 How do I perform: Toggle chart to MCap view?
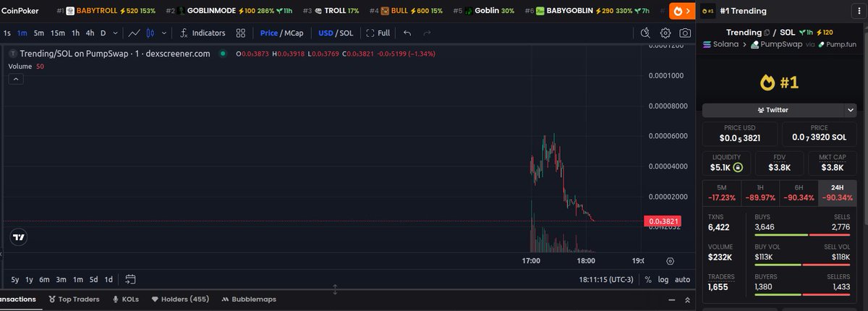tap(294, 33)
